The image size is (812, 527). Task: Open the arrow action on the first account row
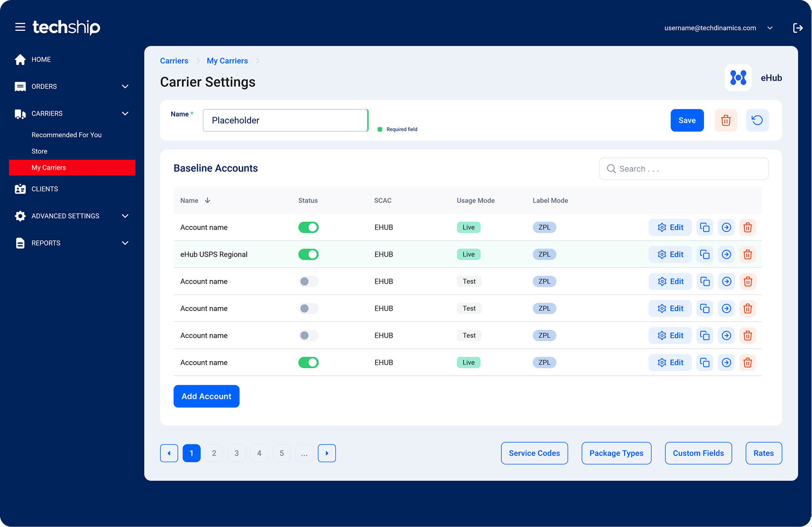(x=726, y=227)
